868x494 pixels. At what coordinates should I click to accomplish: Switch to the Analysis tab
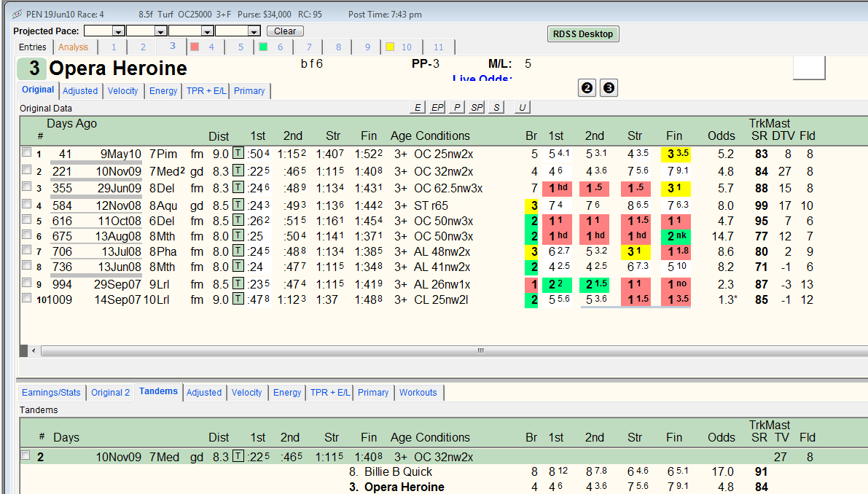click(x=73, y=47)
